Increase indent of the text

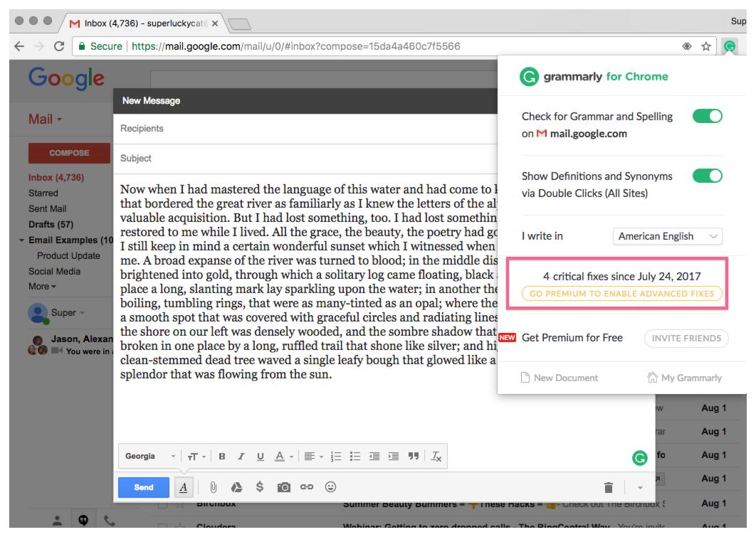(394, 456)
